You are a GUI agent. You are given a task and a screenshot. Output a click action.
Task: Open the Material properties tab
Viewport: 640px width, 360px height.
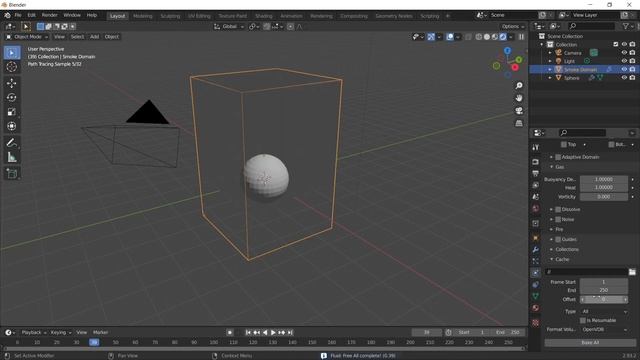(x=536, y=308)
